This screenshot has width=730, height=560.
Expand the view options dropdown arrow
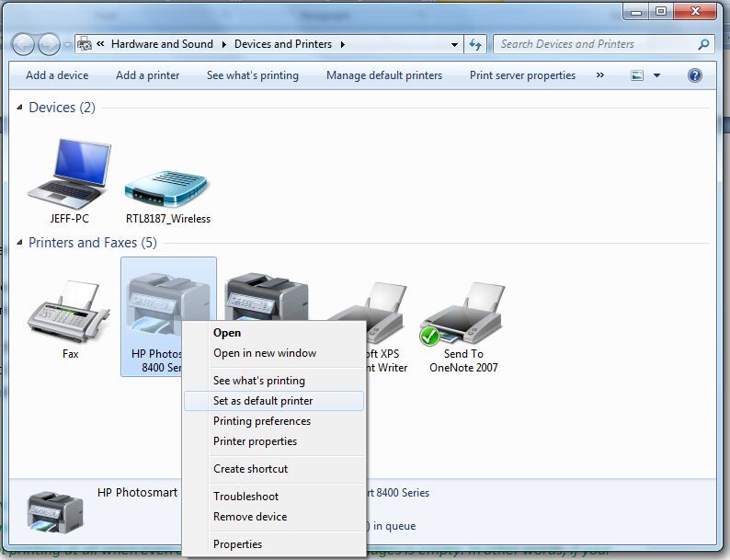(x=656, y=75)
